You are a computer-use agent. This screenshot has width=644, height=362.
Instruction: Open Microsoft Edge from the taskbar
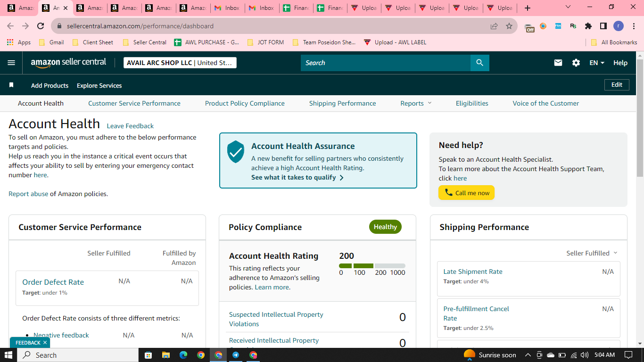click(183, 355)
